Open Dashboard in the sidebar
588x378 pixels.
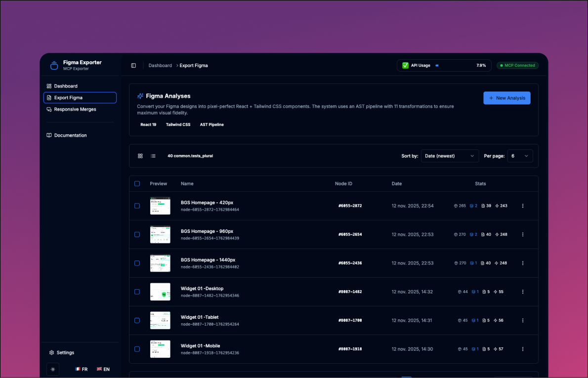[80, 86]
